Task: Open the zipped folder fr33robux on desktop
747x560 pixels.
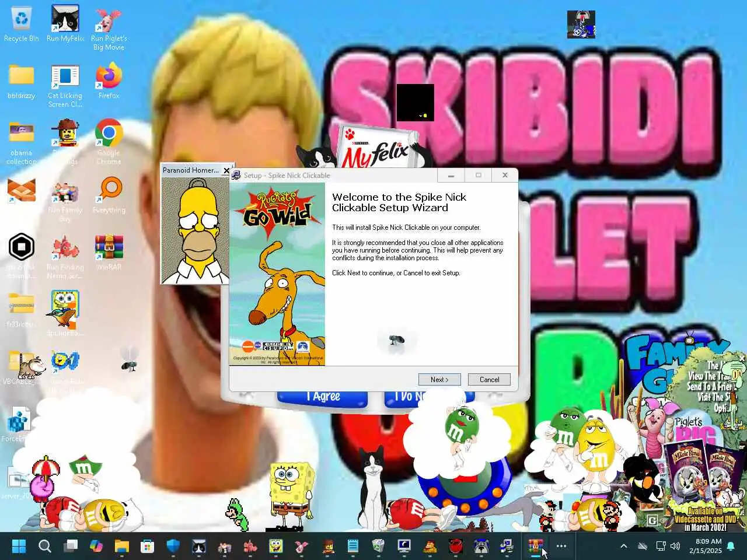Action: click(22, 309)
